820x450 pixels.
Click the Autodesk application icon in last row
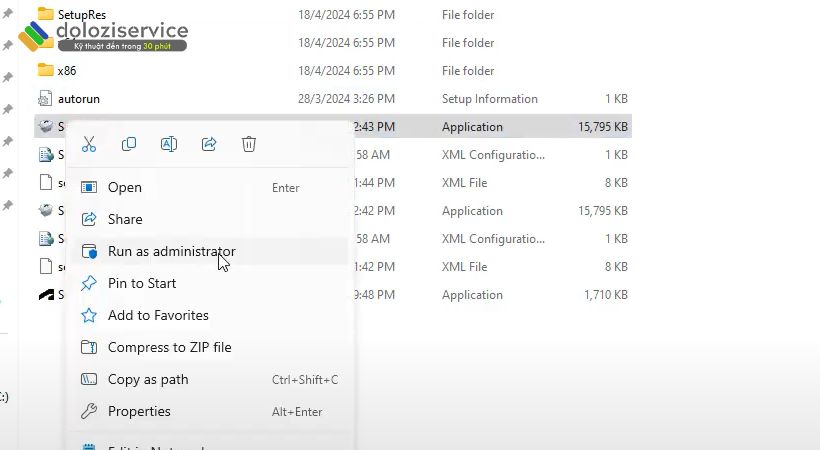pos(46,295)
